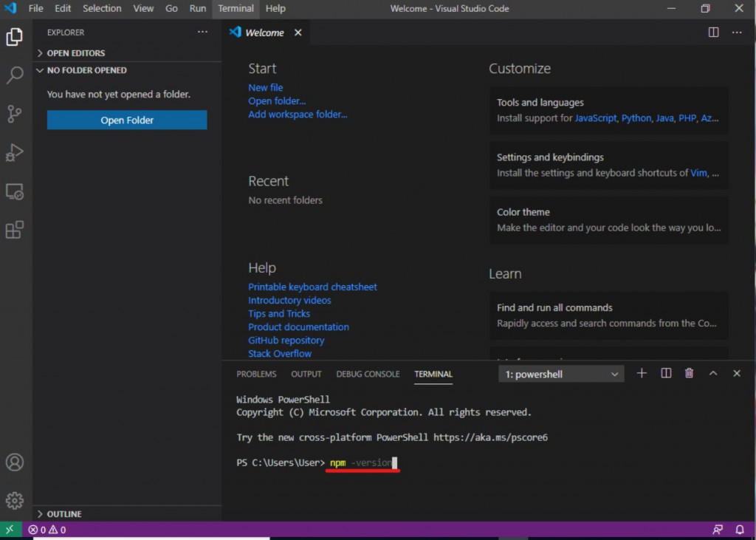Open the powershell terminal selector dropdown
Screen dimensions: 756x540
coord(561,374)
